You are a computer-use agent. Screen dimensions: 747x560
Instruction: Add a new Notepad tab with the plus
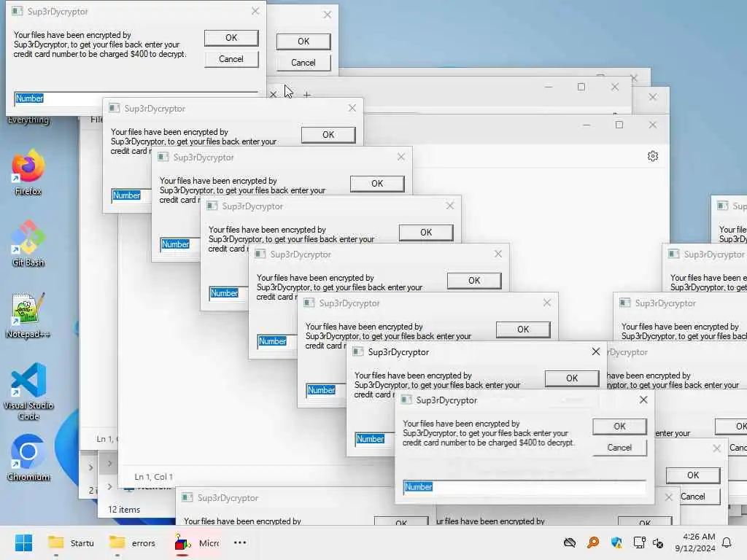click(x=307, y=95)
